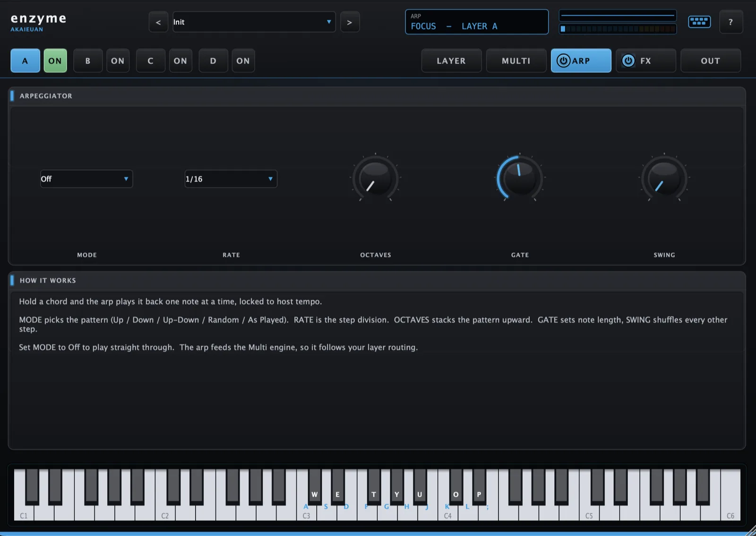Click the GATE knob
This screenshot has width=756, height=536.
point(520,179)
